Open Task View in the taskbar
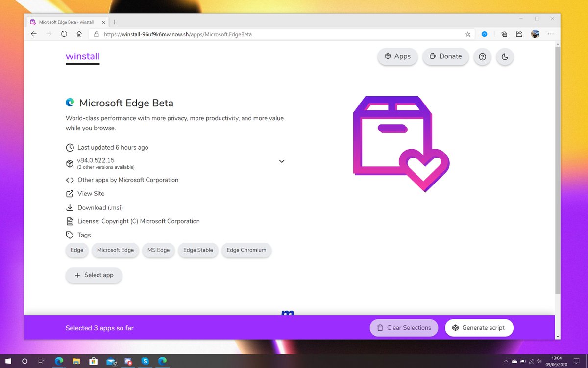The height and width of the screenshot is (368, 588). 42,361
